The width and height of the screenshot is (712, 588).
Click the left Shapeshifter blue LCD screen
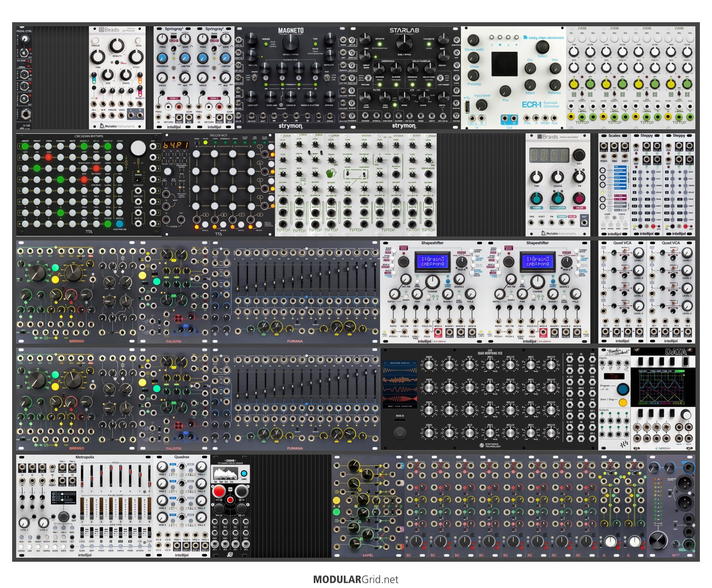tap(432, 261)
